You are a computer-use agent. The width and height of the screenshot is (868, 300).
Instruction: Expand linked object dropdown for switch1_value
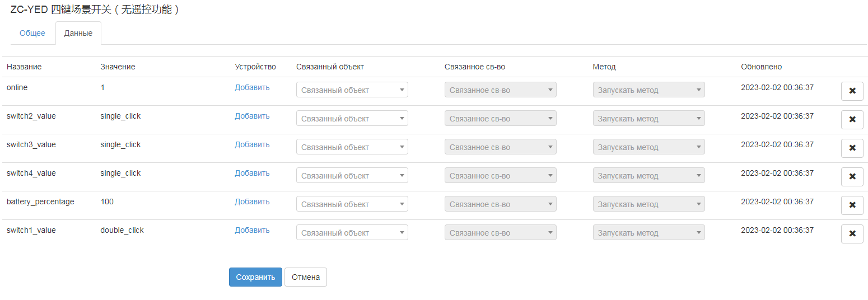coord(352,233)
